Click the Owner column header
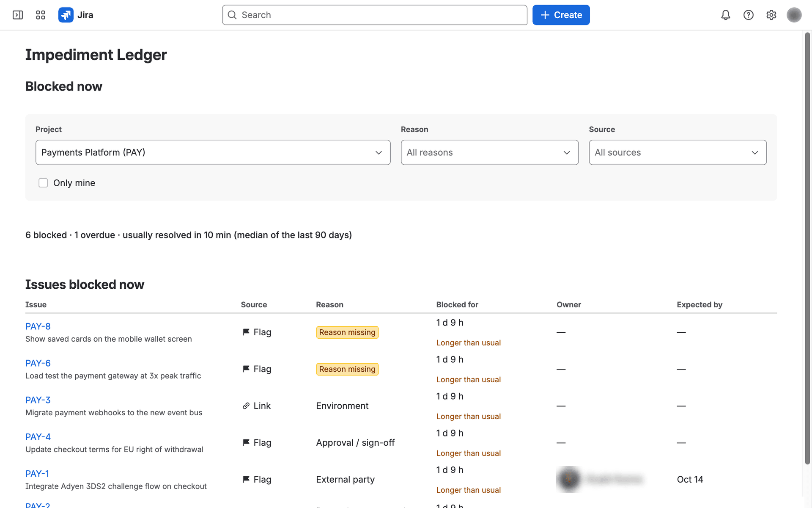812x508 pixels. click(569, 305)
